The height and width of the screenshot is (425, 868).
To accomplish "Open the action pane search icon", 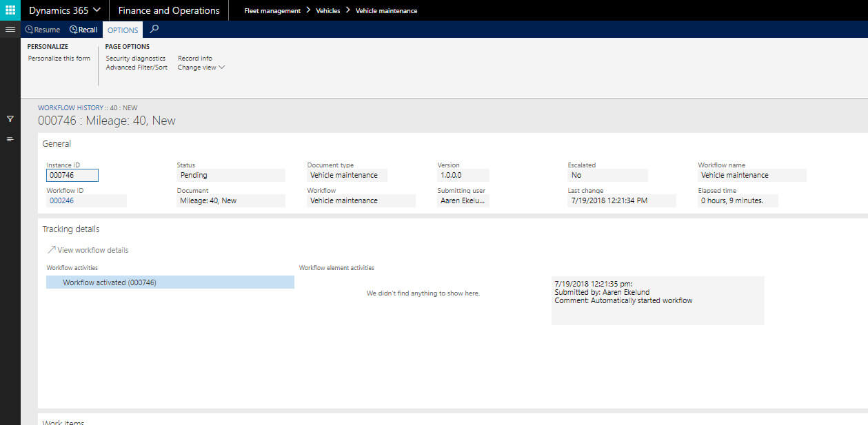I will 154,29.
